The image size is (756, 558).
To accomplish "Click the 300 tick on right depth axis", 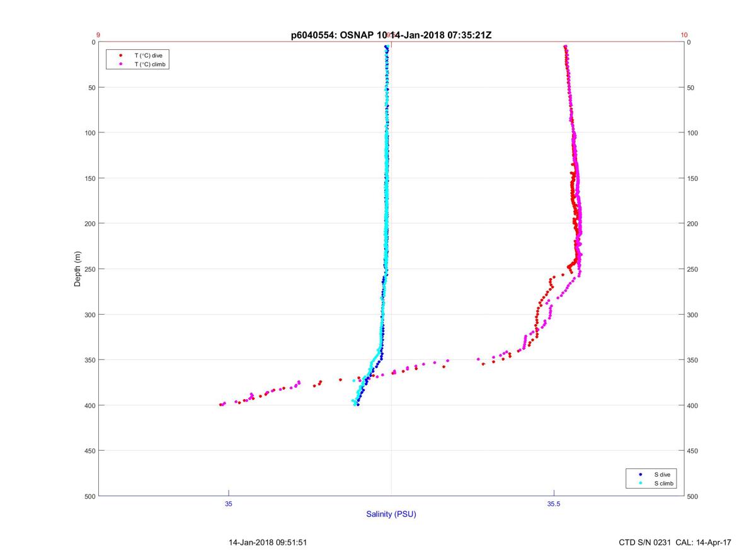I will pyautogui.click(x=693, y=315).
